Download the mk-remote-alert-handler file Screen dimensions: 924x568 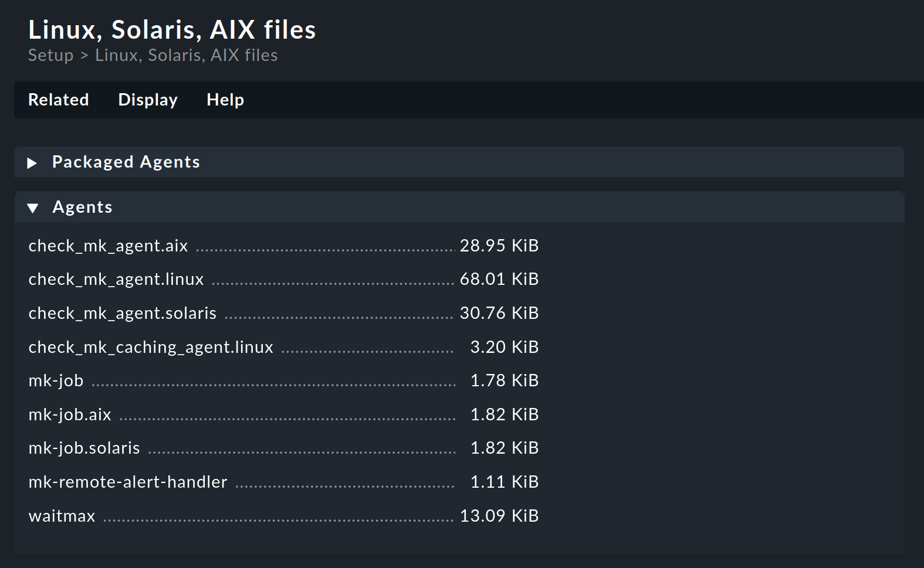click(128, 482)
